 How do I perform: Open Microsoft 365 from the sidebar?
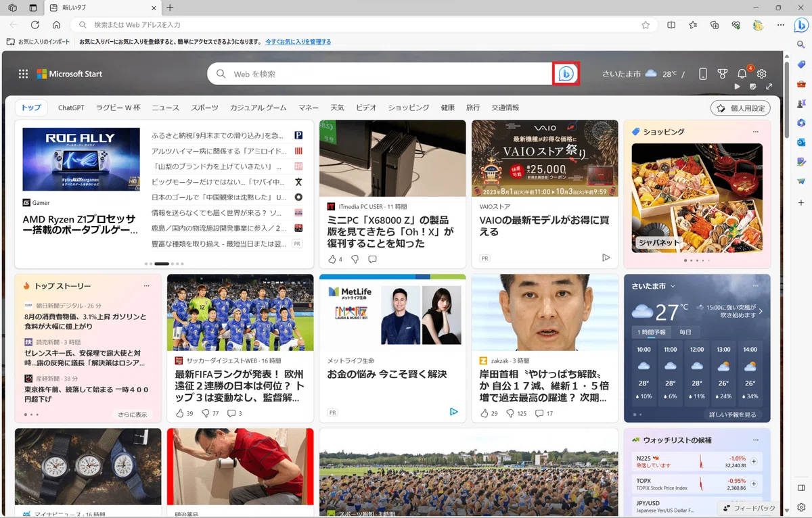[x=801, y=123]
